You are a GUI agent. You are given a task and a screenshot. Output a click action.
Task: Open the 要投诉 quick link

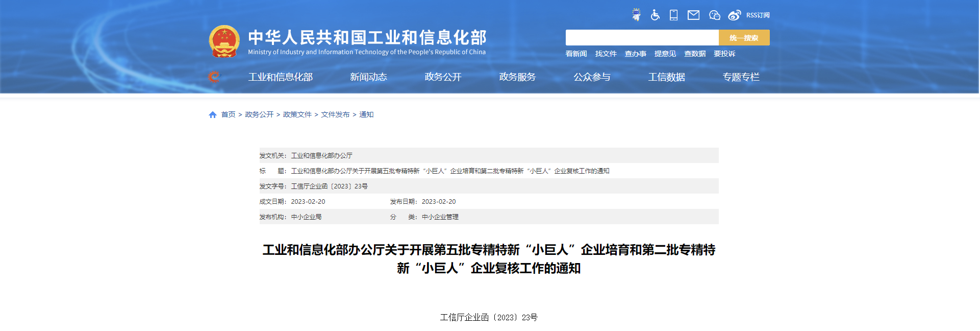[724, 54]
